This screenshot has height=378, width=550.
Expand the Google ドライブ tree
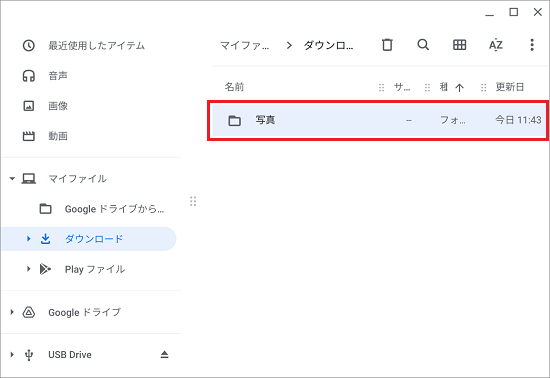click(x=12, y=312)
